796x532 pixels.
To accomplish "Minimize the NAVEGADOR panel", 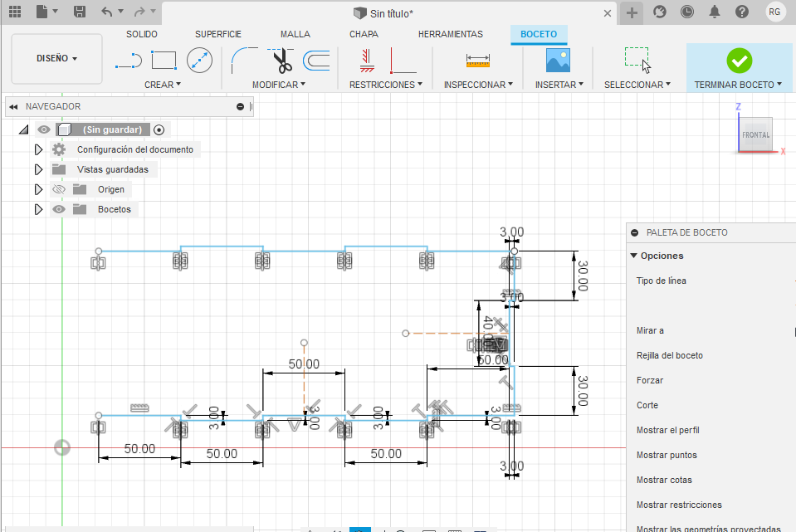I will (x=240, y=106).
